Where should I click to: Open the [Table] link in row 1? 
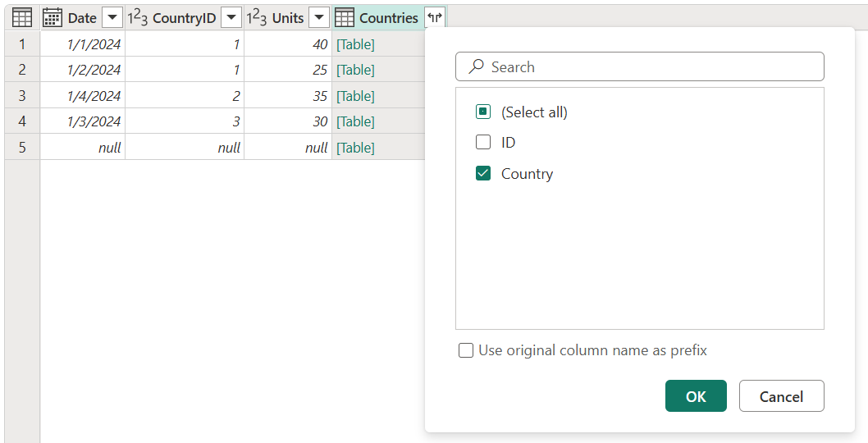(355, 44)
